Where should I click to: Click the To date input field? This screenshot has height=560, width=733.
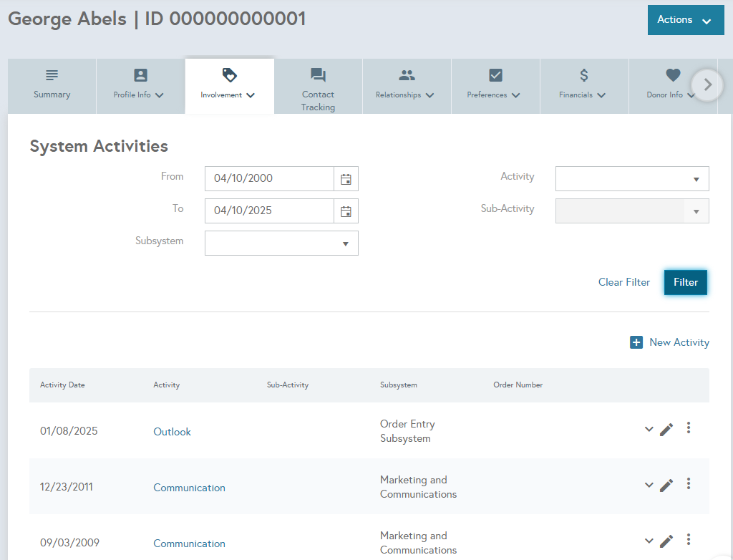[x=269, y=211]
